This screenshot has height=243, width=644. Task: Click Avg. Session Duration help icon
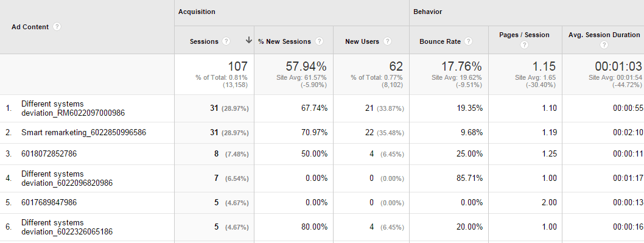(604, 45)
